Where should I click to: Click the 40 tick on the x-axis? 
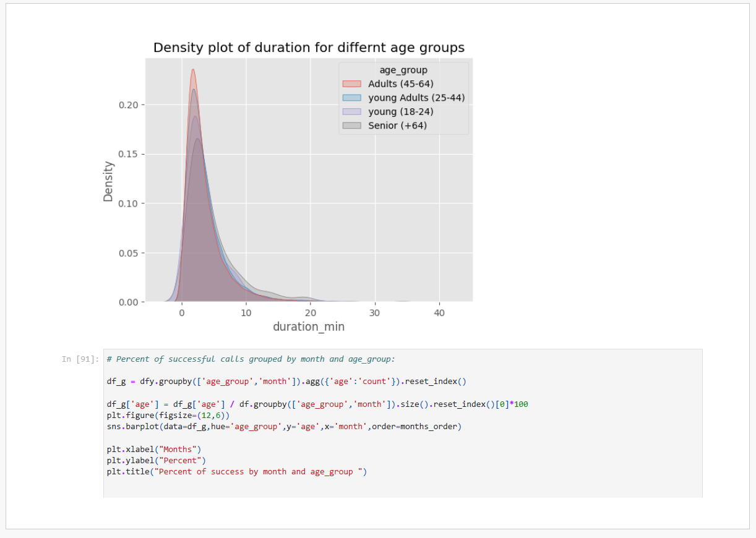click(439, 313)
